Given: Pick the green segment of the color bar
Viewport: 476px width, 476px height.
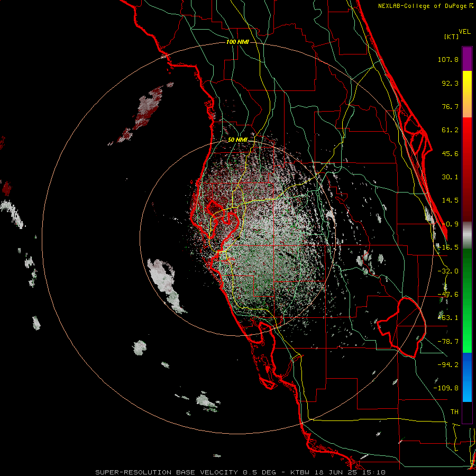Looking at the screenshot, I should 467,300.
